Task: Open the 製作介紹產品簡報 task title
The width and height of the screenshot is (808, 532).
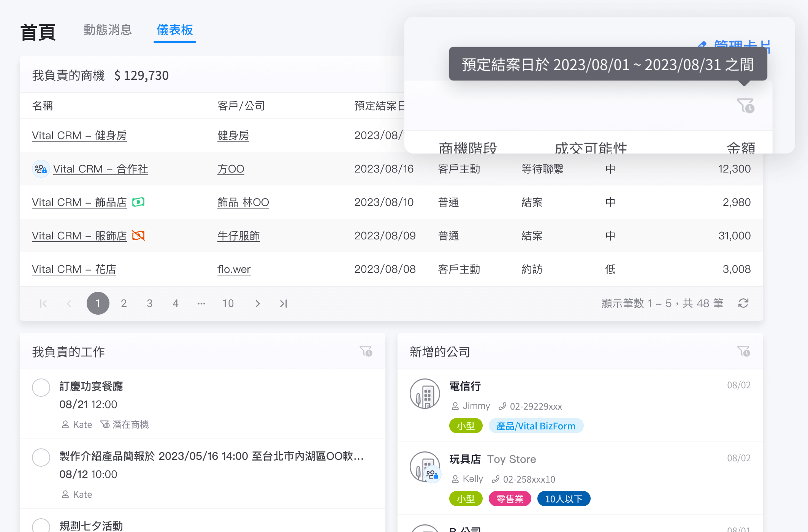Action: pyautogui.click(x=211, y=456)
